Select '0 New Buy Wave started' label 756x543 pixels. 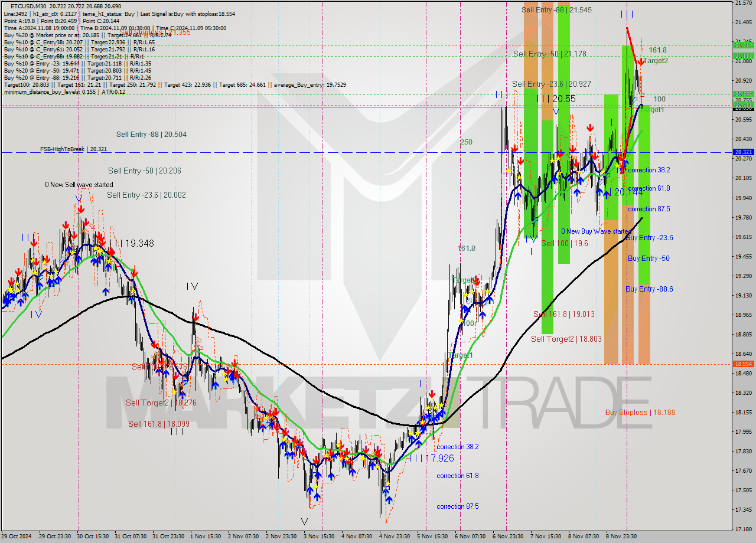coord(596,231)
